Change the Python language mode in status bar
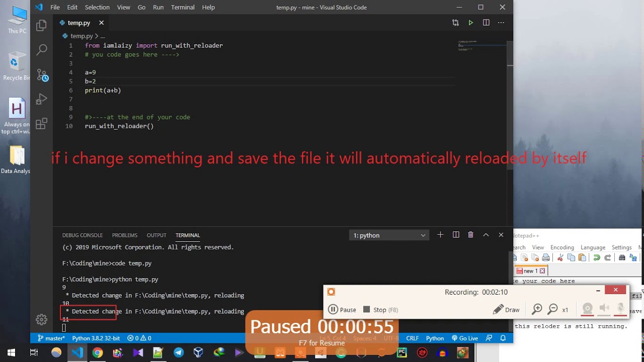644x362 pixels. (435, 338)
